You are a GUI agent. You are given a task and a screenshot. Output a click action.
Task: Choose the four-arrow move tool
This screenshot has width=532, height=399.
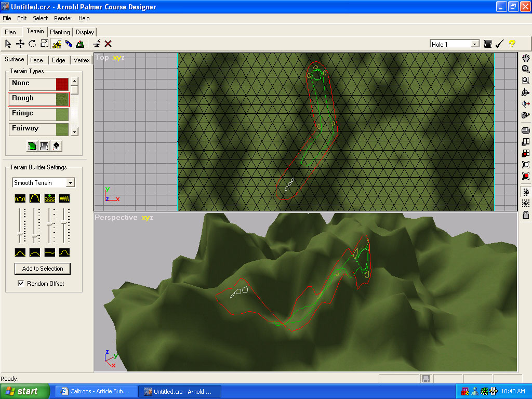click(20, 44)
